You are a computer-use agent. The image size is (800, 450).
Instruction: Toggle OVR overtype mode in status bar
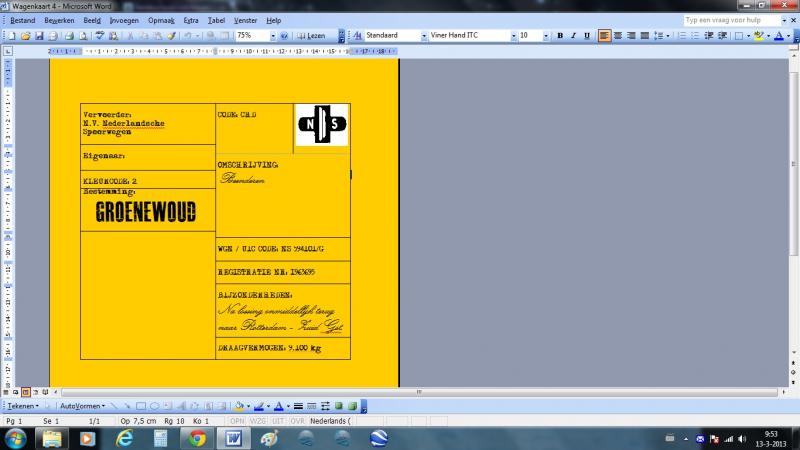(x=297, y=421)
